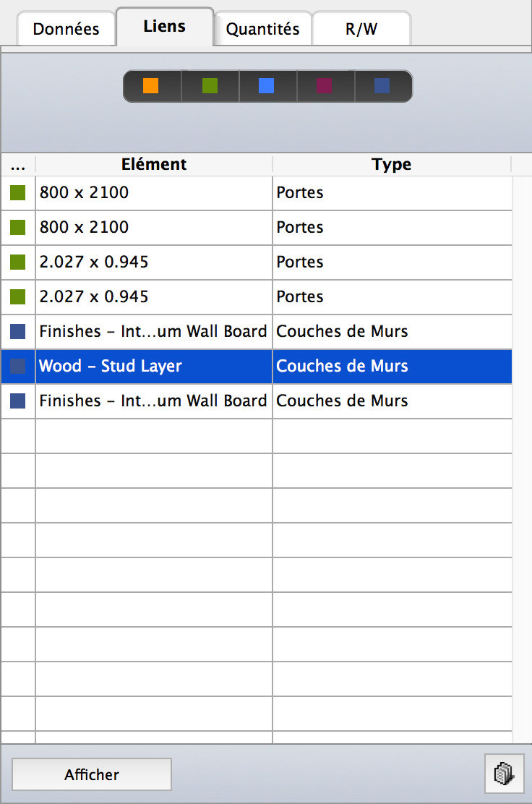Select the dark blue filter in the bar
Viewport: 532px width, 804px height.
pos(383,86)
